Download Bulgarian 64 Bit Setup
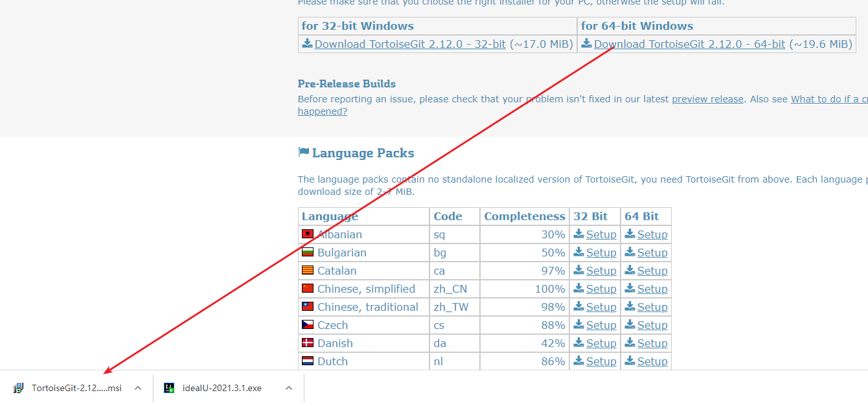The height and width of the screenshot is (406, 868). coord(652,253)
